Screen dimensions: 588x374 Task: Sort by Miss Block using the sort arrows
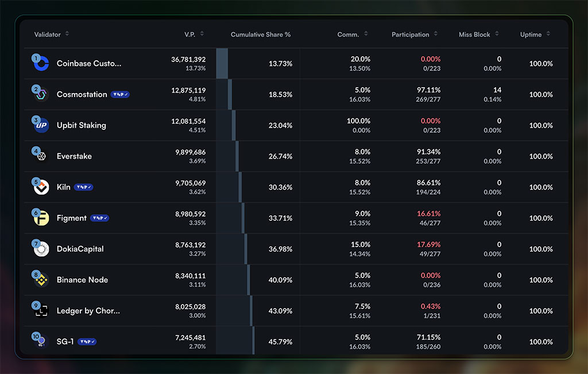click(497, 34)
